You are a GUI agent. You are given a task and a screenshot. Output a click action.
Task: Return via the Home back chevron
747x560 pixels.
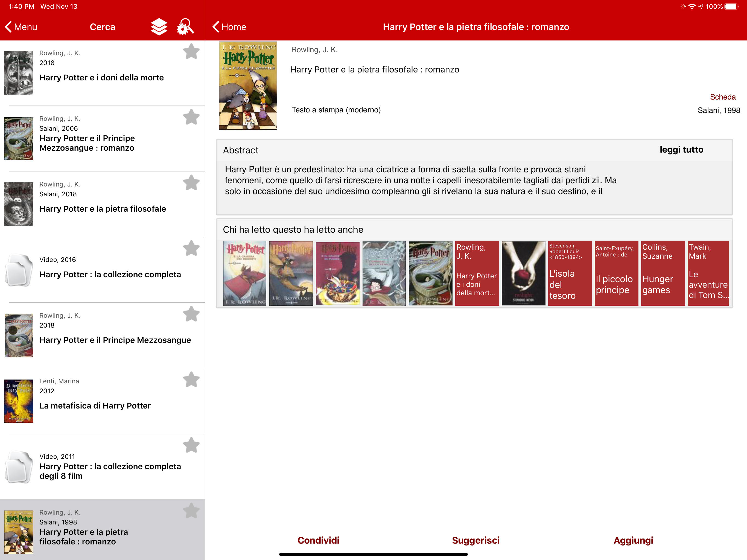tap(229, 27)
